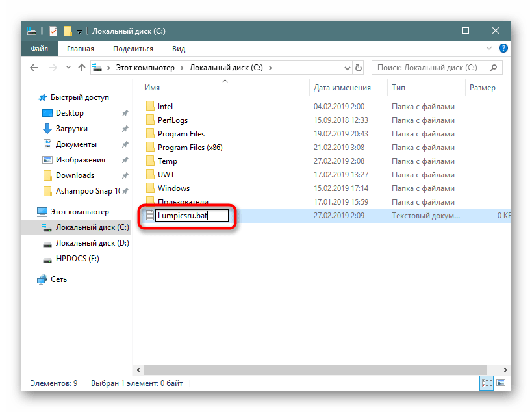Click Этот компьютер in the address breadcrumb
Screen dimensions: 532x412
144,68
